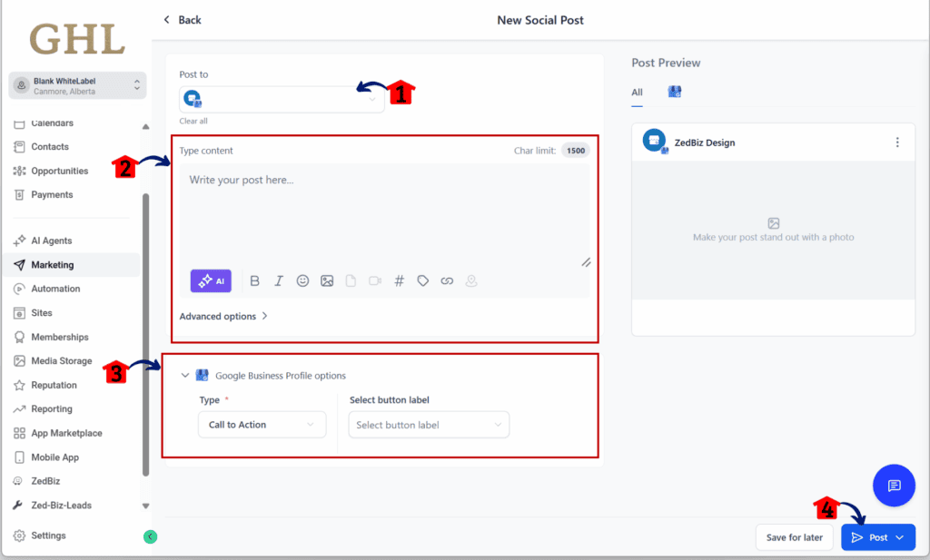
Task: Toggle italic formatting in the editor
Action: 278,280
